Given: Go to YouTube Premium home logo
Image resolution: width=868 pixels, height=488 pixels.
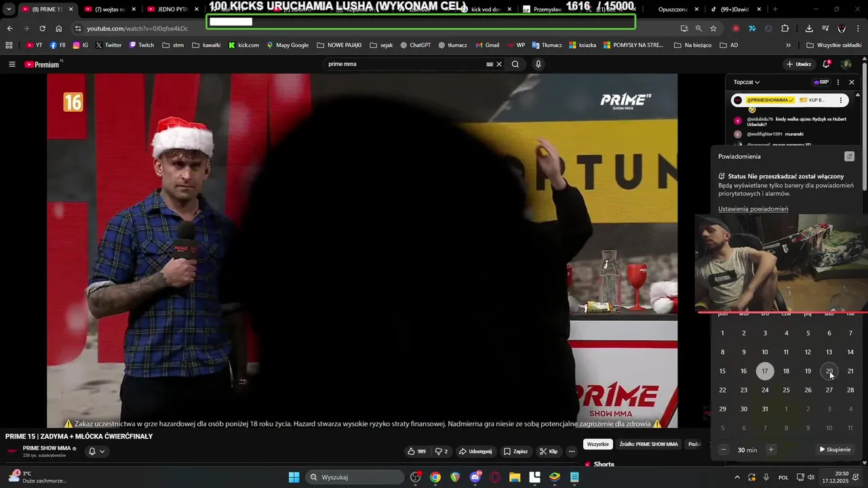Looking at the screenshot, I should 43,64.
